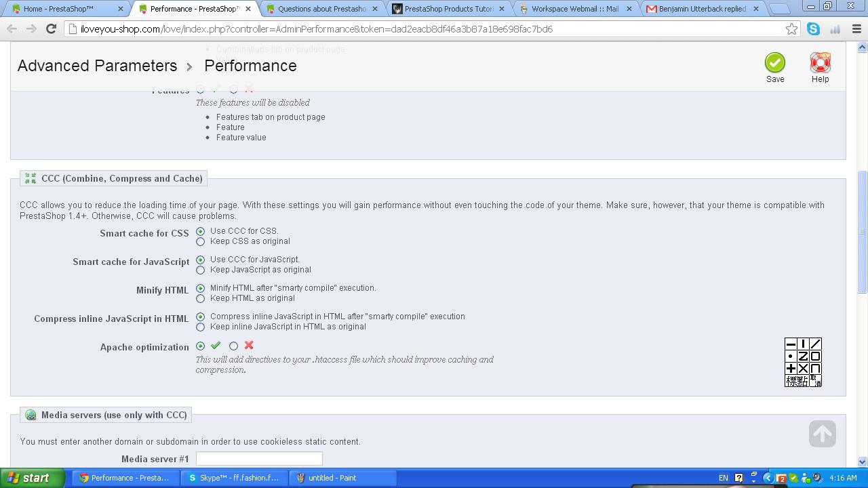
Task: Click the vertical stroke cell in IME pad
Action: (x=803, y=344)
